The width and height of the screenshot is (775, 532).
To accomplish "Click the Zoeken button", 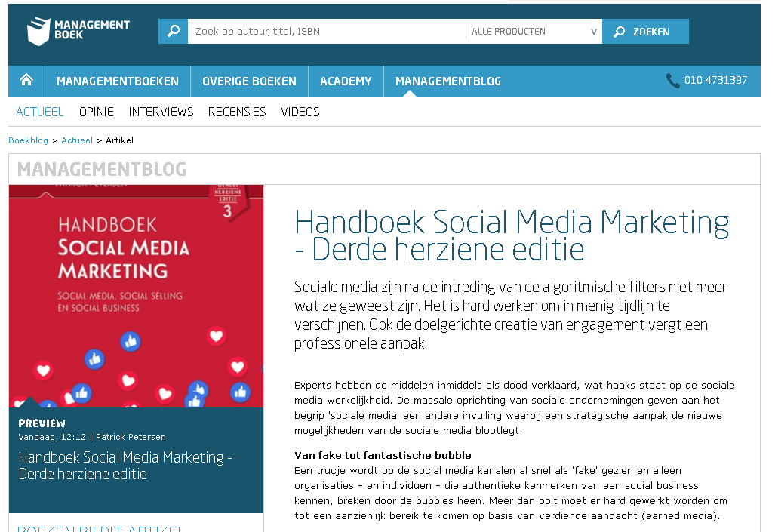I will pos(645,31).
